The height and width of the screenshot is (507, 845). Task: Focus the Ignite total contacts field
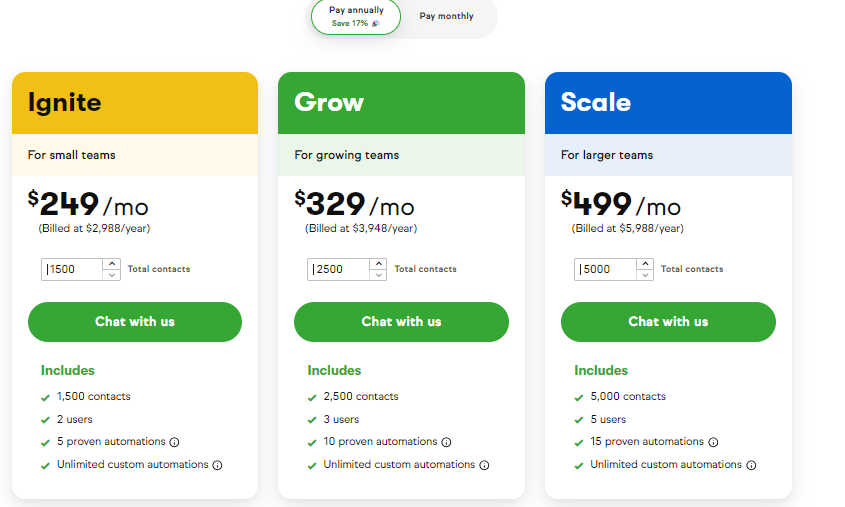(x=72, y=269)
